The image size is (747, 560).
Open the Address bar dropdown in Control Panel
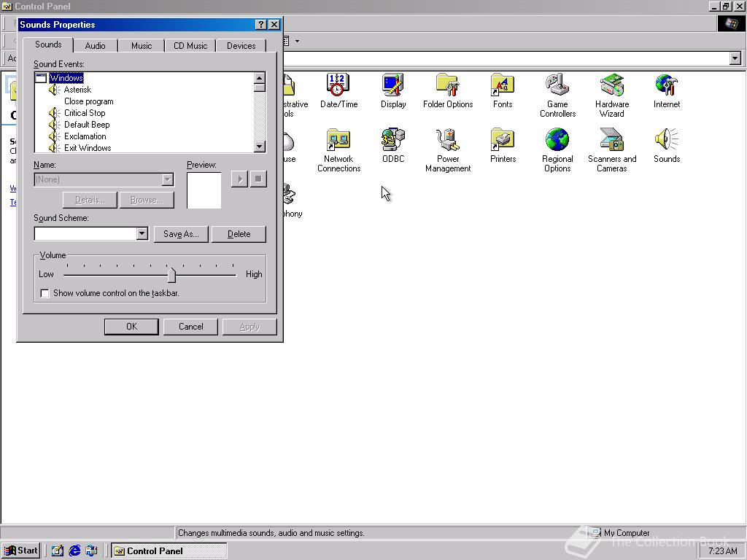pos(735,58)
